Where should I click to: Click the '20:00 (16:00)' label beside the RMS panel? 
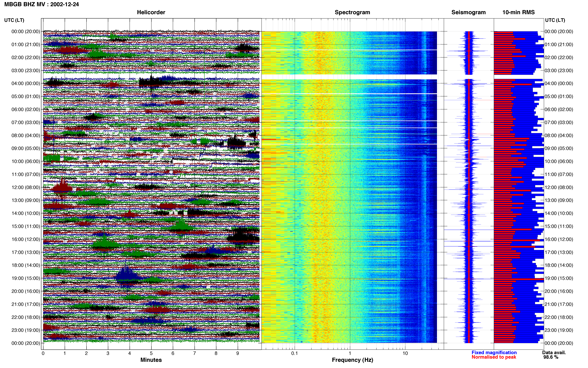[x=559, y=291]
